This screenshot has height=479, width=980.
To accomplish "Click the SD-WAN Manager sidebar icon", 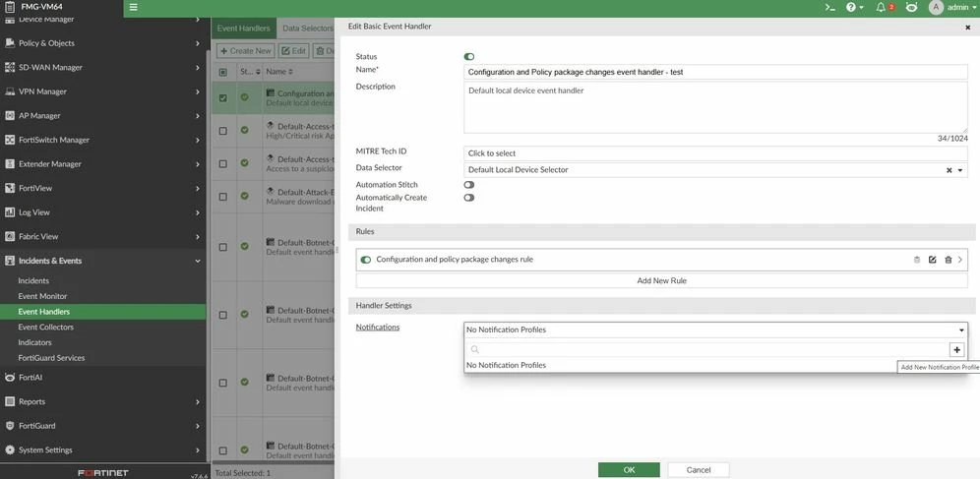I will click(x=10, y=68).
